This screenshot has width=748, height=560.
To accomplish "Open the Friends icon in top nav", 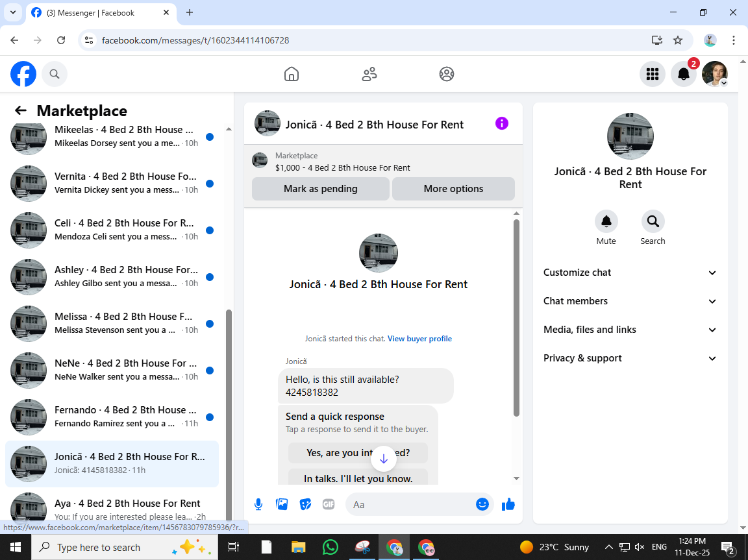I will click(x=369, y=74).
